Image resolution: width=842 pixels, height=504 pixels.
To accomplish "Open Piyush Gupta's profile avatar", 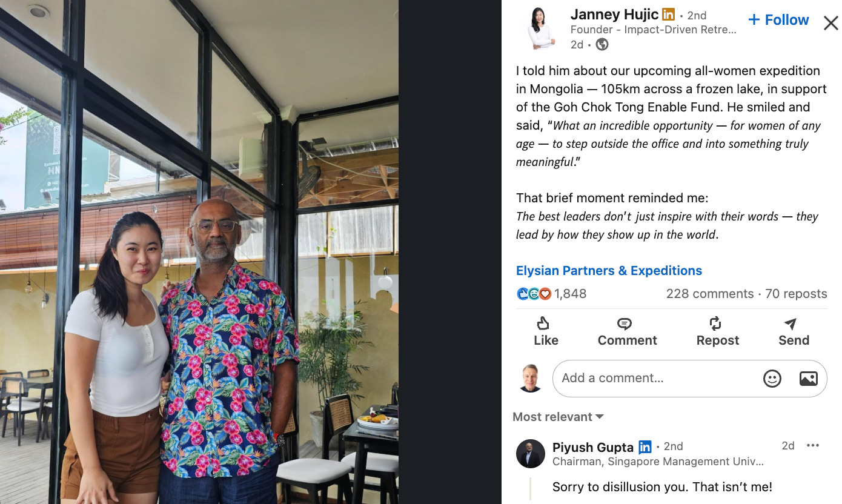I will point(531,454).
